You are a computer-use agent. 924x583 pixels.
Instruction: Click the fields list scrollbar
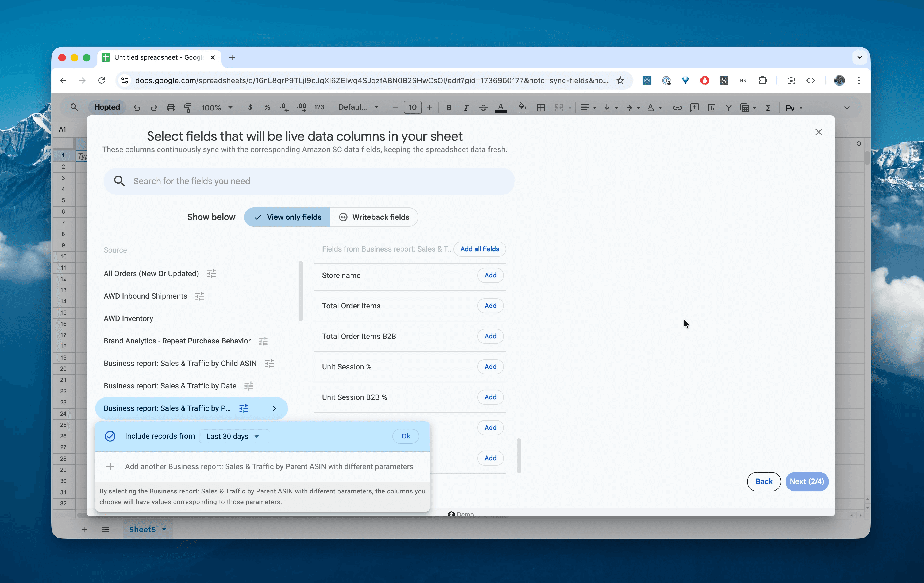tap(519, 456)
